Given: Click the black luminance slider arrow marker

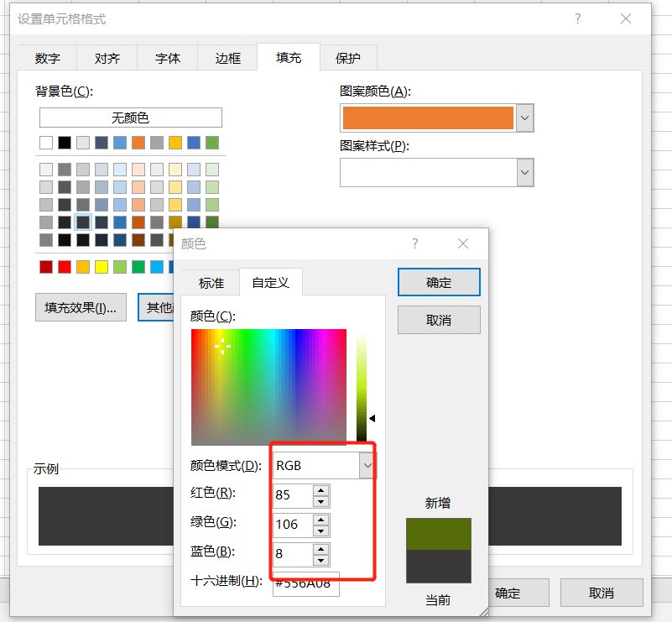Looking at the screenshot, I should tap(372, 418).
